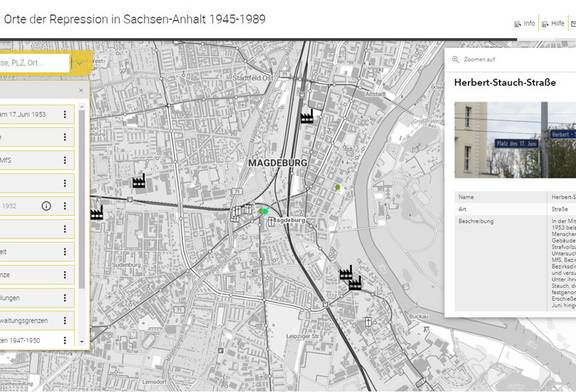Open three-dot menu of the MfS layer

tap(65, 160)
